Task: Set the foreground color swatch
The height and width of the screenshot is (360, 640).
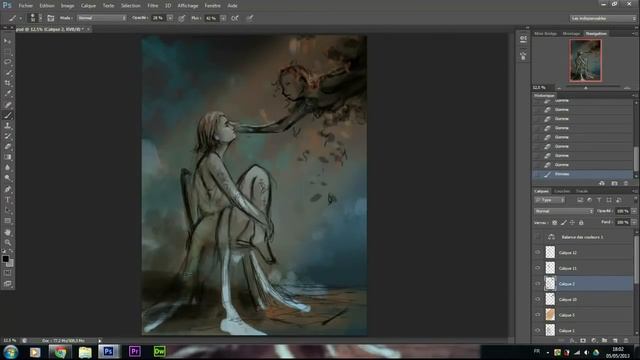Action: point(5,259)
